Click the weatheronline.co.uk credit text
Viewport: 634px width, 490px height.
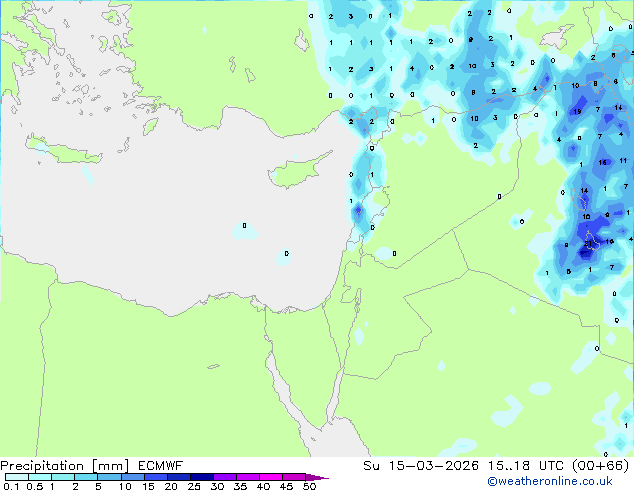(550, 481)
